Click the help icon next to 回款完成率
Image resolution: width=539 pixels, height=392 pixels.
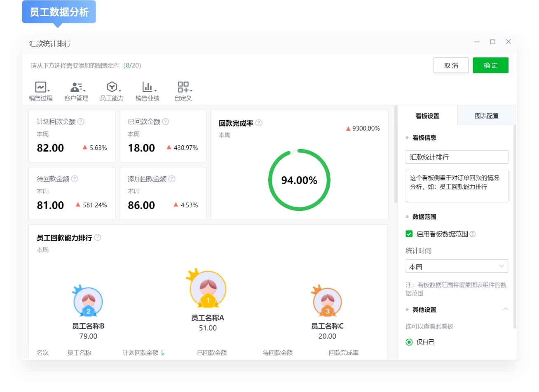click(x=258, y=123)
